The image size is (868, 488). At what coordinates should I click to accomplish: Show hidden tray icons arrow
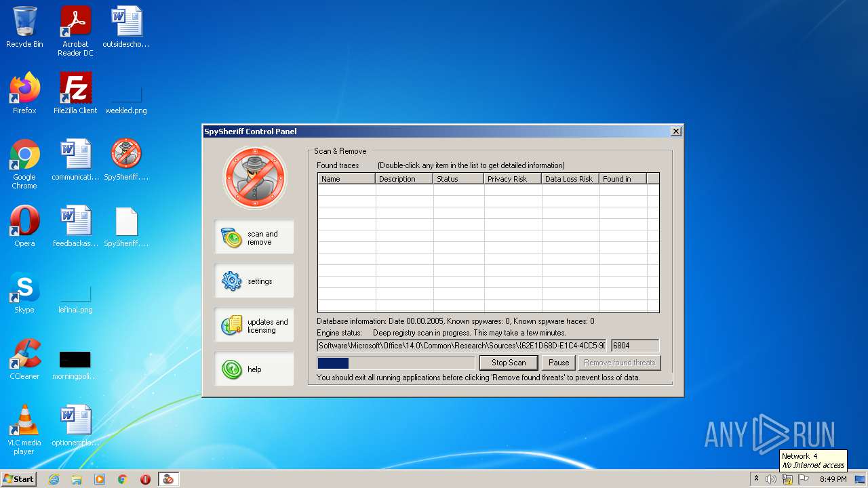757,479
